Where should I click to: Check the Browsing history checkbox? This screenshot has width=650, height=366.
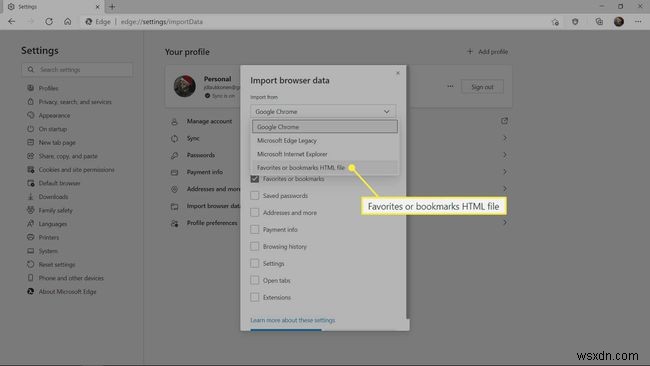click(x=255, y=247)
